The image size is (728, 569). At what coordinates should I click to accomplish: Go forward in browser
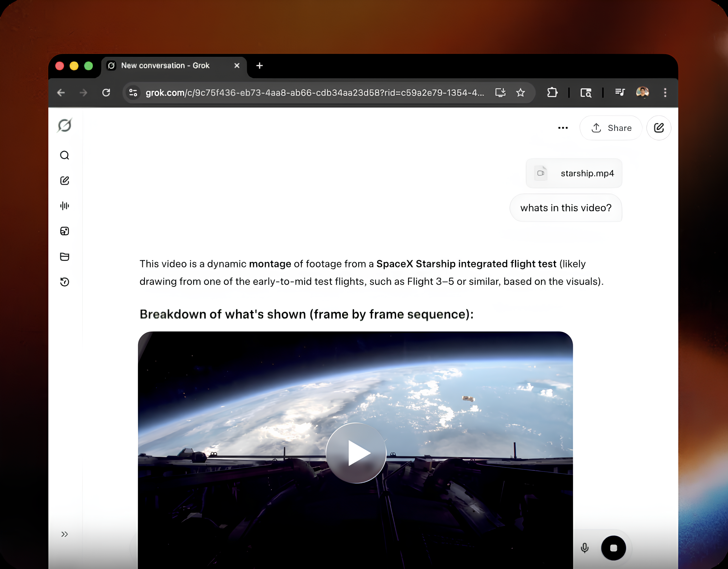click(x=84, y=92)
